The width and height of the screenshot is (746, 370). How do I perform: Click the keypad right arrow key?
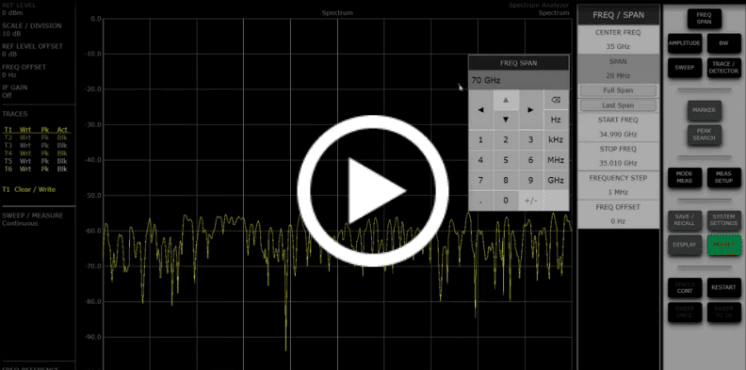530,110
